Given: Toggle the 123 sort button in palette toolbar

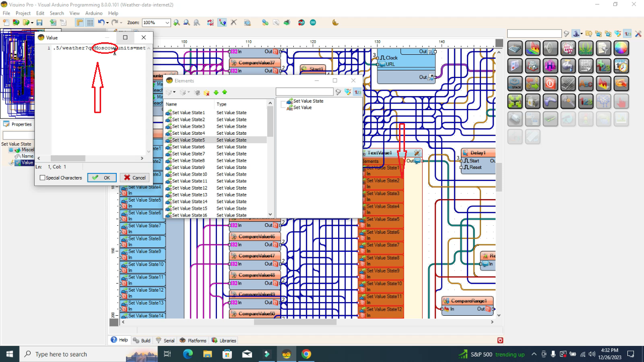Looking at the screenshot, I should (x=628, y=34).
